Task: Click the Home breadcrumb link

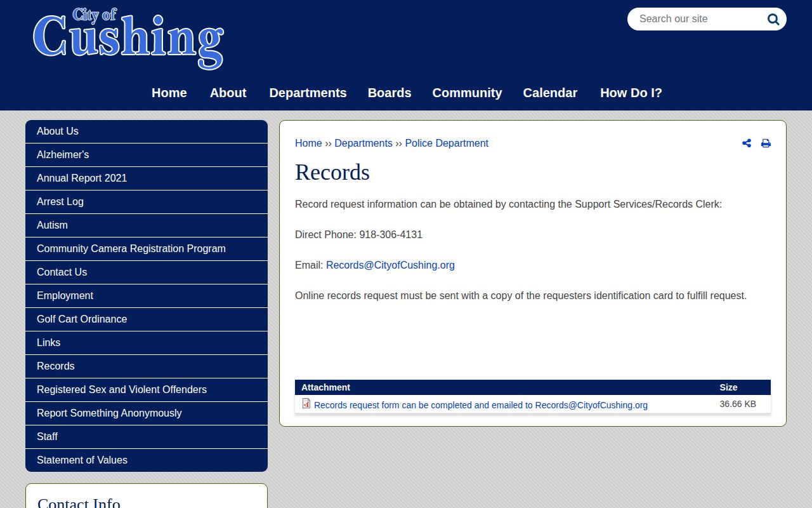Action: [308, 144]
